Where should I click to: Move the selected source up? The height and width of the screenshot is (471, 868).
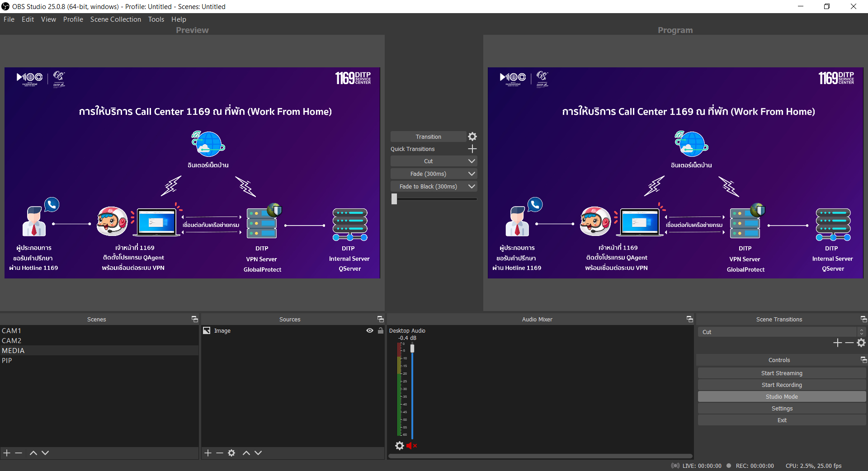tap(246, 453)
